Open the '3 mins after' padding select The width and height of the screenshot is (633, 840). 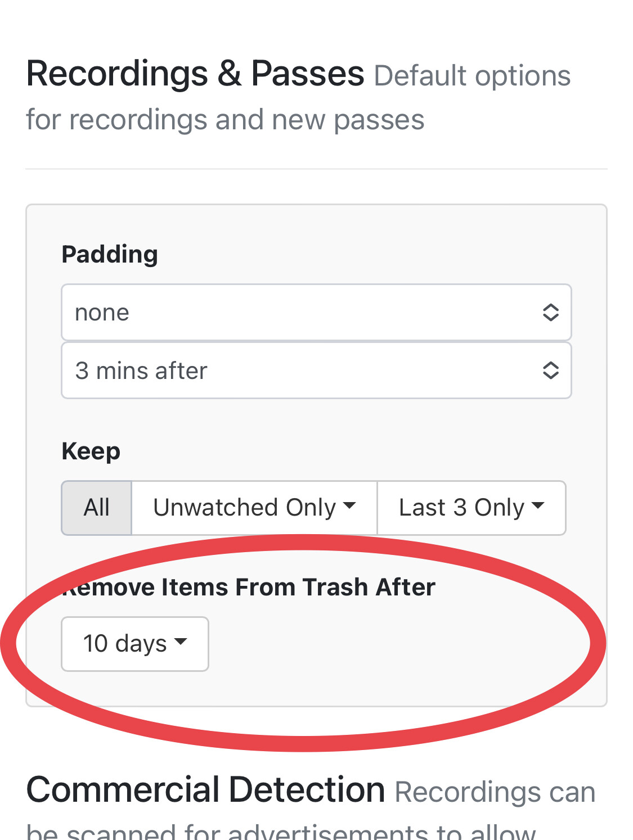point(304,371)
